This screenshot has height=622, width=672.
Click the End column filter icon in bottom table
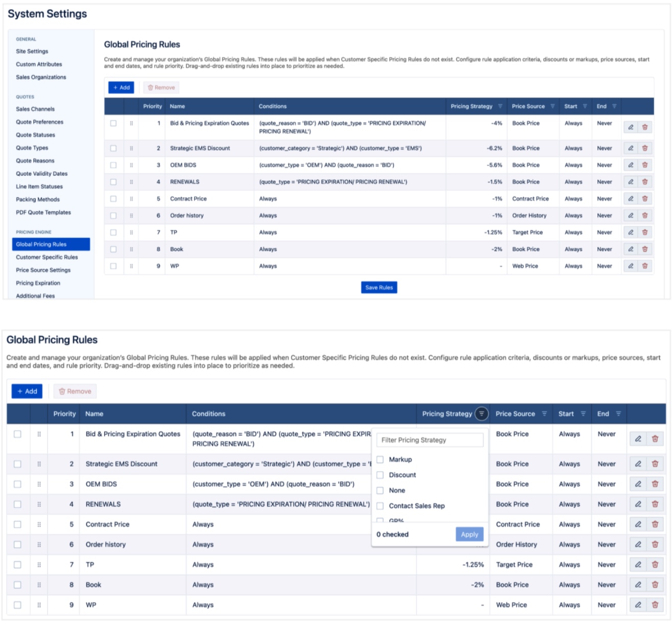point(618,414)
